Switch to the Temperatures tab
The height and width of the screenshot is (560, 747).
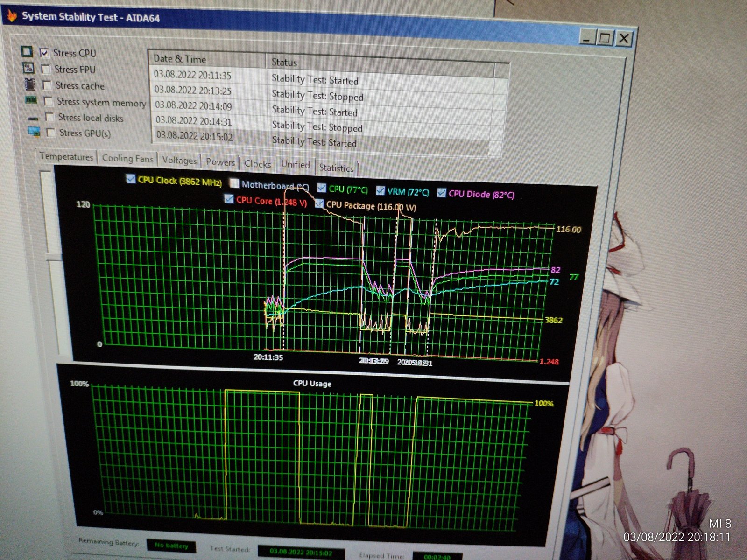pos(66,156)
